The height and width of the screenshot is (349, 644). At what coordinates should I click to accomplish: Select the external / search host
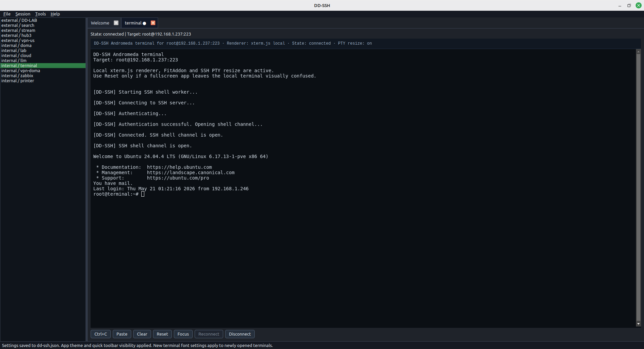click(43, 25)
